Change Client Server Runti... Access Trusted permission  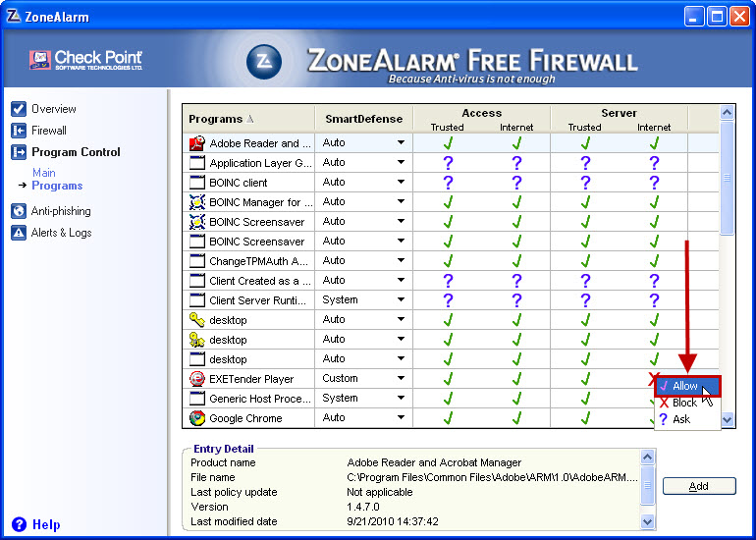[x=448, y=300]
